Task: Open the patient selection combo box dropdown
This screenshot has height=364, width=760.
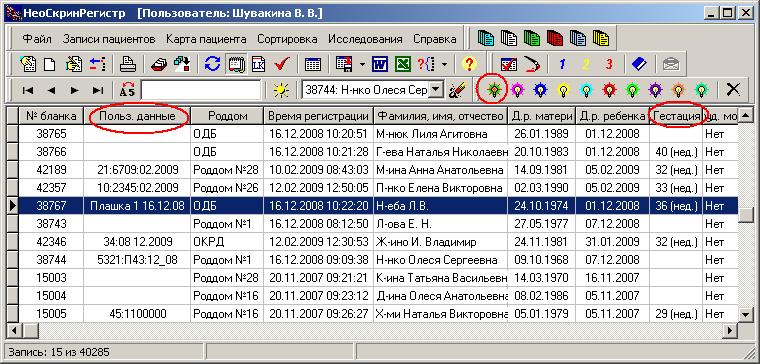Action: (436, 90)
